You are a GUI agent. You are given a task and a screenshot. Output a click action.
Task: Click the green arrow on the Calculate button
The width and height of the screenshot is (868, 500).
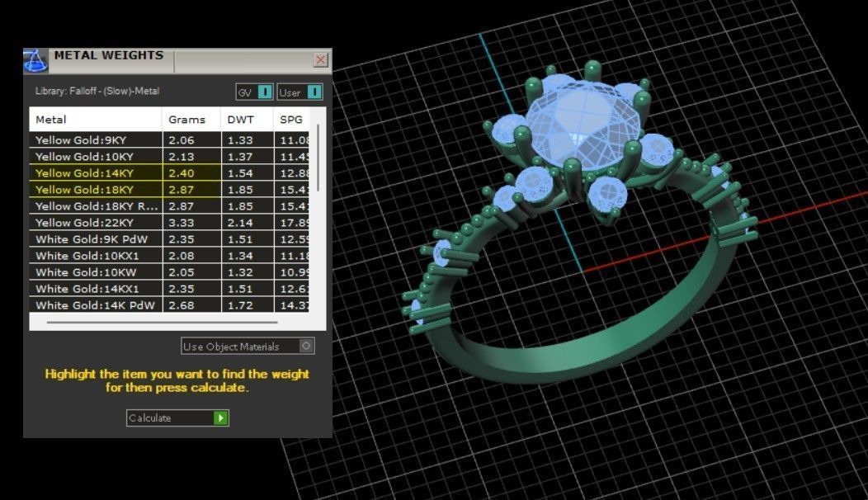pos(221,417)
